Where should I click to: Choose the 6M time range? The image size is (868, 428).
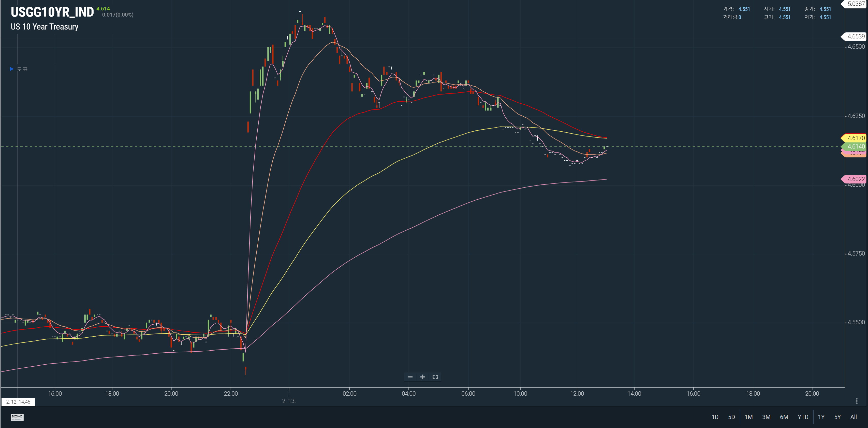784,417
